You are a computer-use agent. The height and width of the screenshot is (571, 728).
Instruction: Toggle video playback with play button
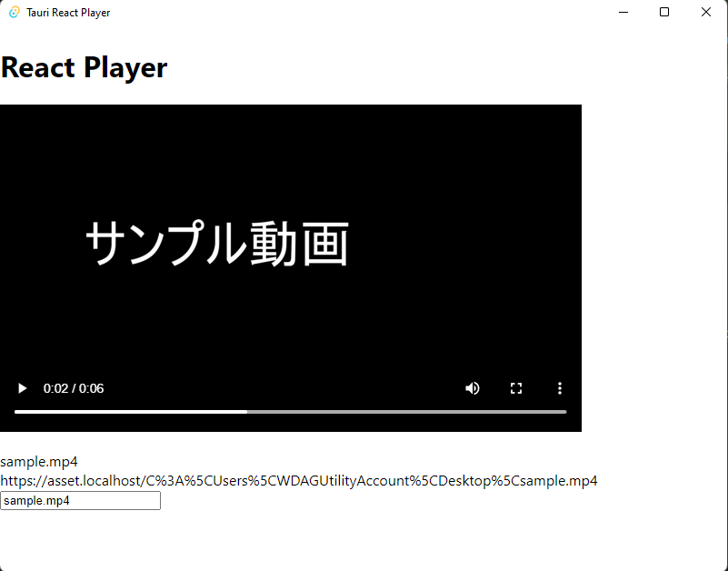(x=22, y=388)
